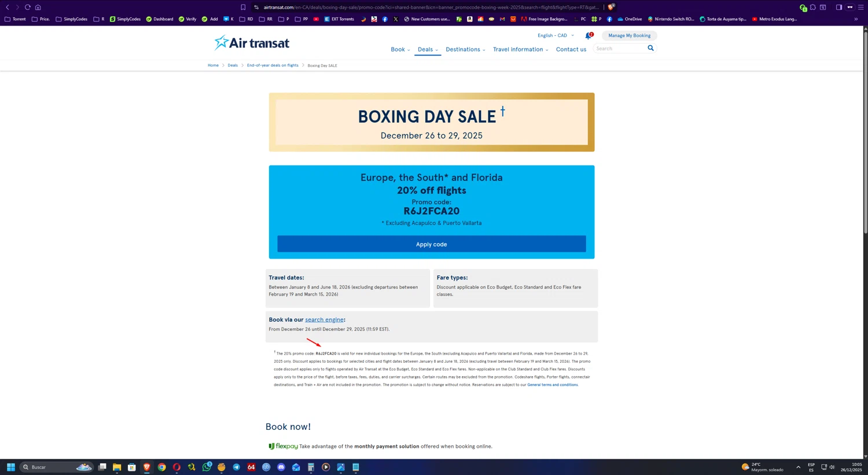Open the browser hamburger main menu
The image size is (868, 475).
860,8
